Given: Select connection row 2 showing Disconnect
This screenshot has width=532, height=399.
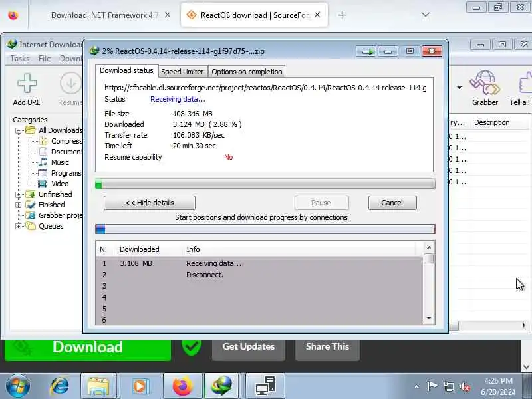Looking at the screenshot, I should (259, 275).
